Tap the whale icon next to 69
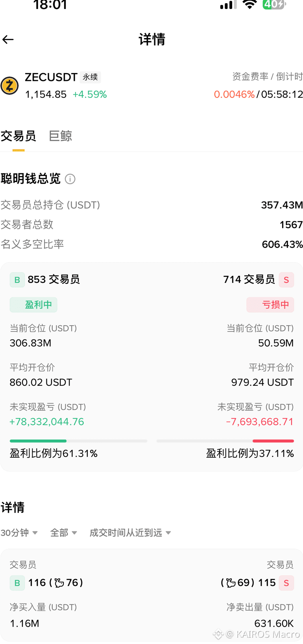Screen dimensions: 303x644 tap(231, 583)
